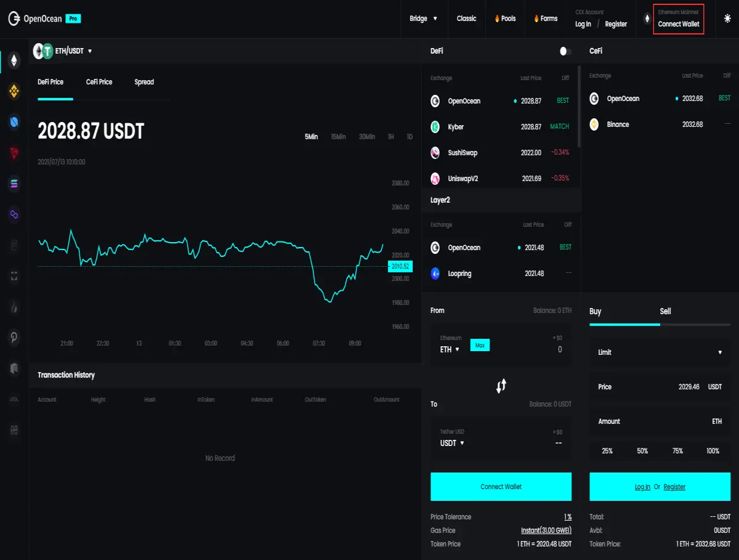Select the 1H chart interval
This screenshot has height=560, width=739.
pos(390,137)
